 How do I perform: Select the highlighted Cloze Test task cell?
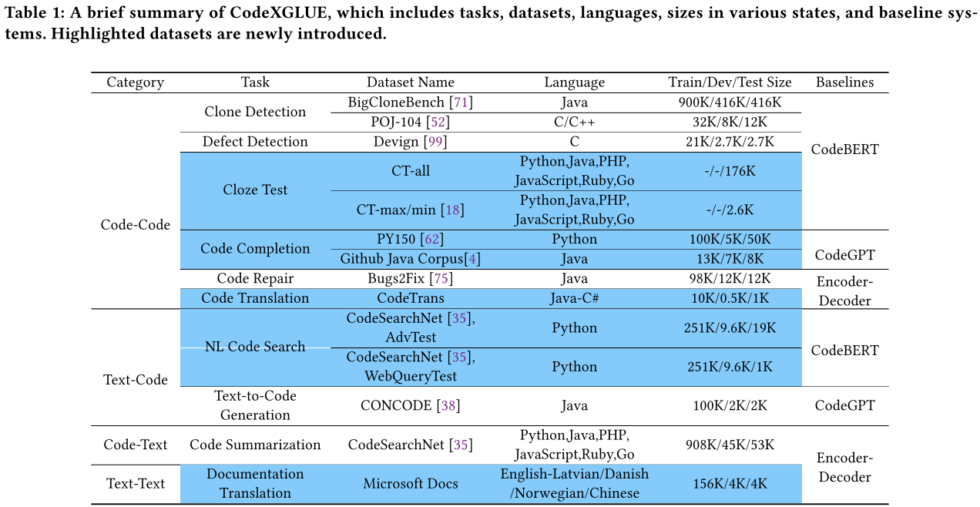pyautogui.click(x=255, y=190)
